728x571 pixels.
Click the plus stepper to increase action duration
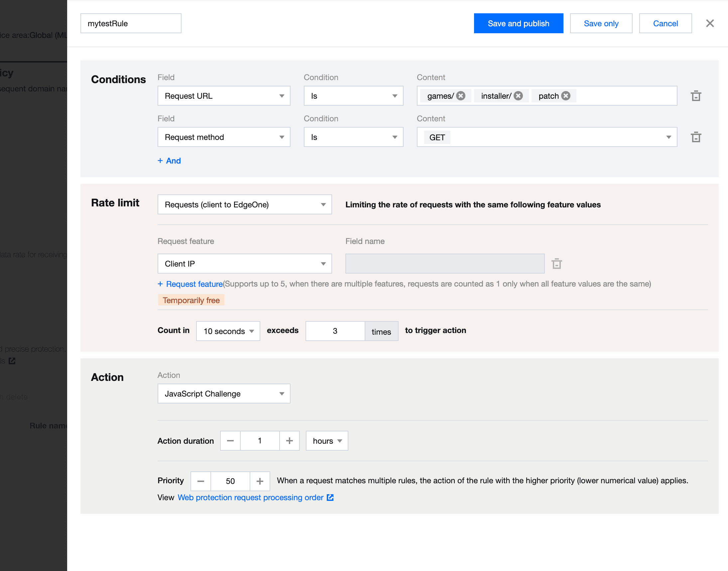point(290,440)
